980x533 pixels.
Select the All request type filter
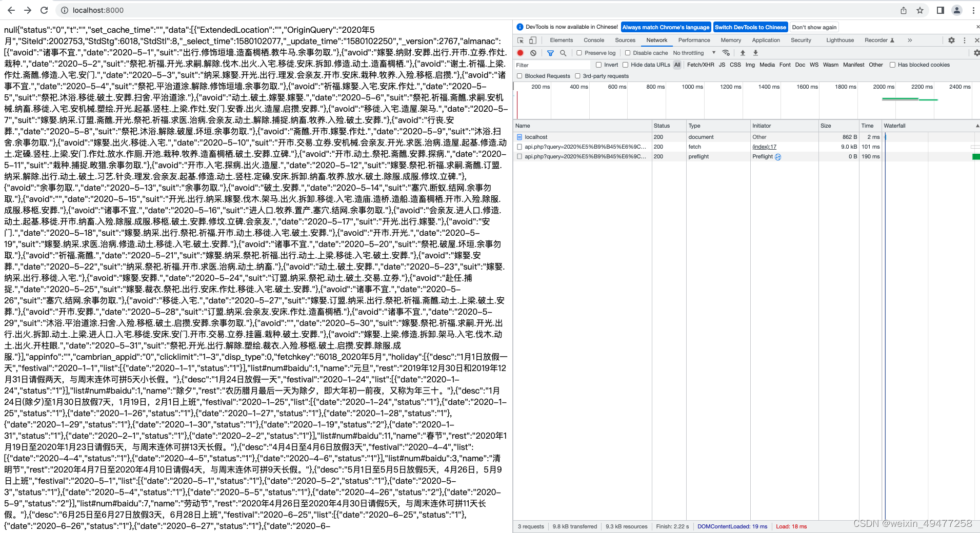pyautogui.click(x=677, y=65)
